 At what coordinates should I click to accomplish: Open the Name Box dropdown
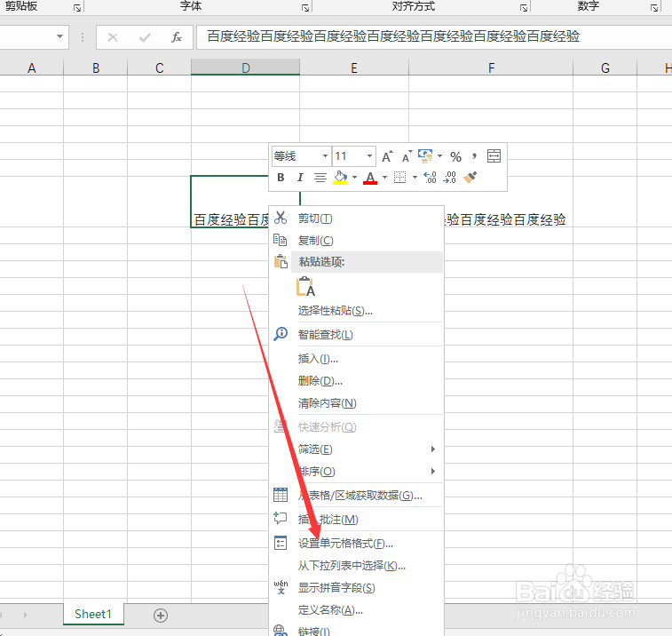[59, 37]
